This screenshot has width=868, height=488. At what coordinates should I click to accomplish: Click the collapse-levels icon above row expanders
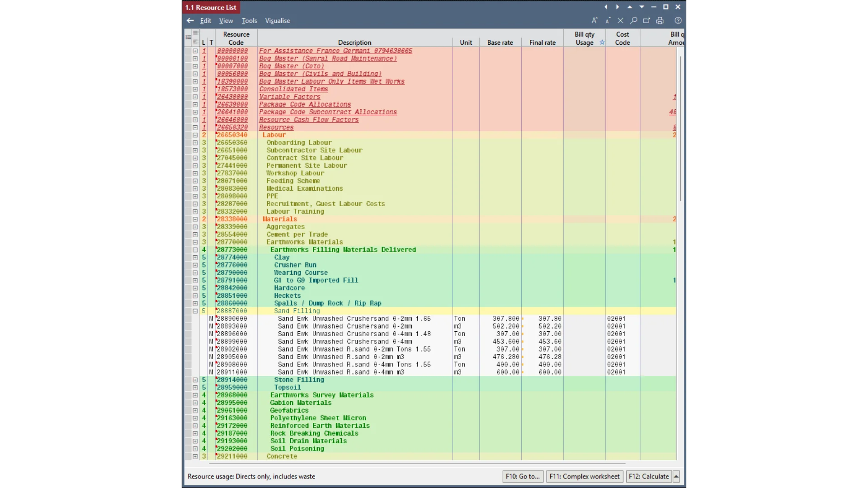click(195, 42)
